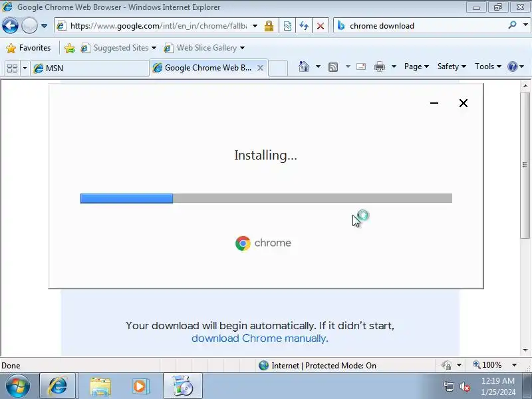Open Windows Media Player taskbar icon
Screen dimensions: 532x399
click(x=140, y=386)
